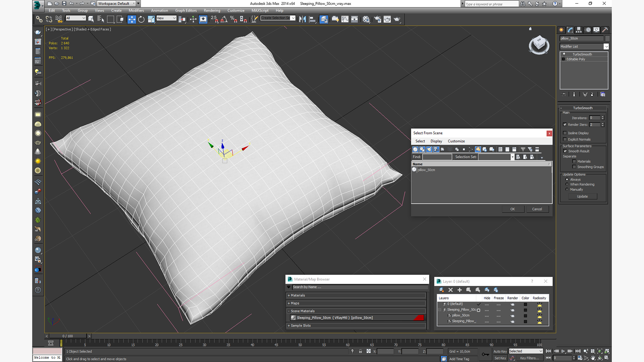Click the Select by Name toolbar icon
This screenshot has height=362, width=644.
[x=101, y=19]
